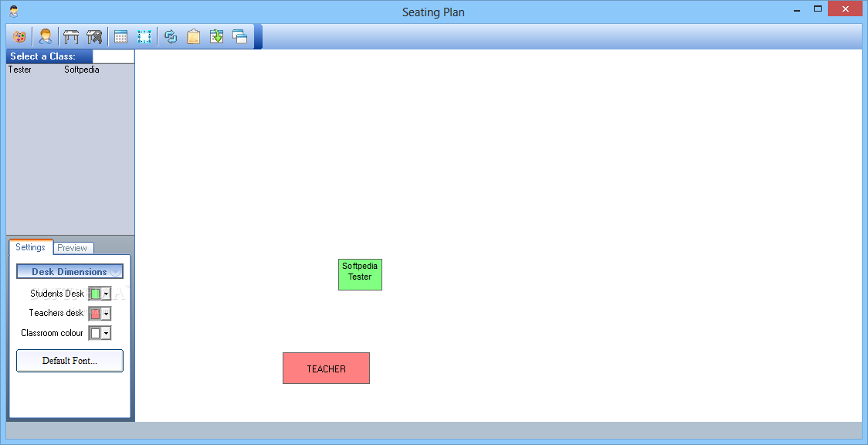Click the 'Students Desk' label text
Image resolution: width=868 pixels, height=445 pixels.
tap(57, 294)
